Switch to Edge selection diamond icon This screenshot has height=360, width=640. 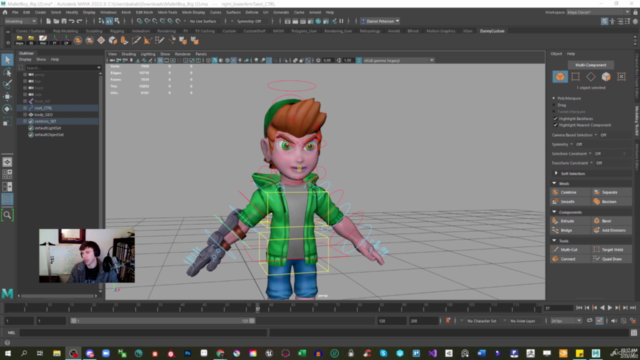tap(591, 76)
